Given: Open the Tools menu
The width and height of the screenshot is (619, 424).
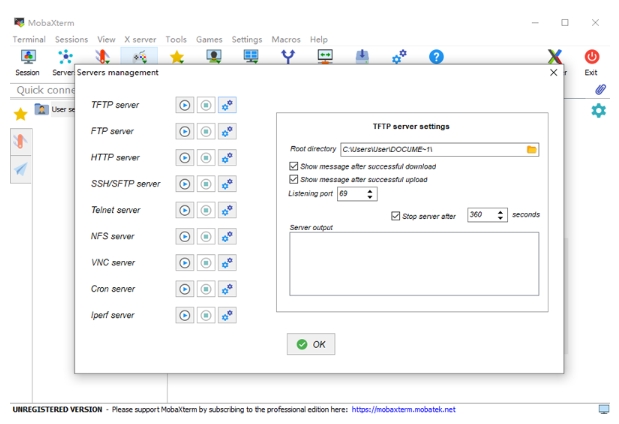Looking at the screenshot, I should (x=176, y=39).
